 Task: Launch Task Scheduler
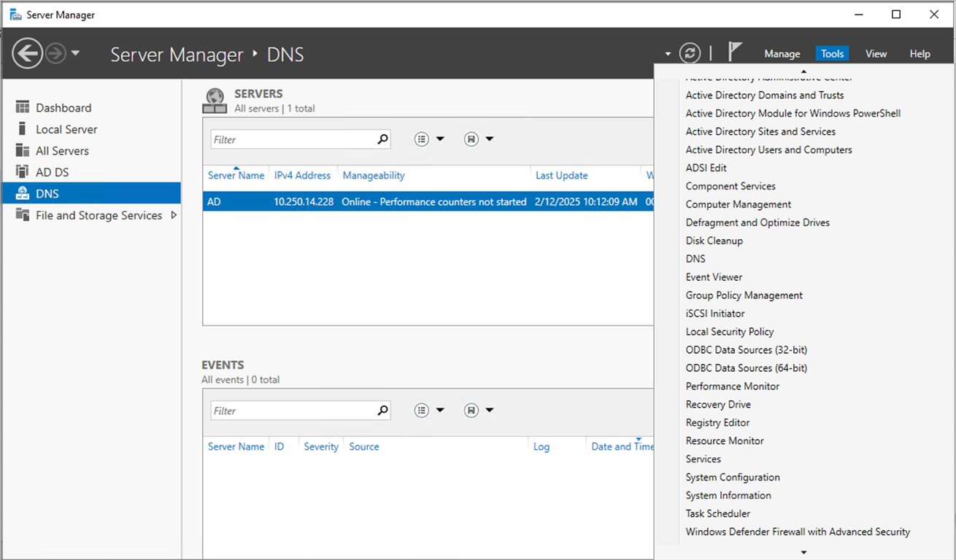tap(718, 514)
